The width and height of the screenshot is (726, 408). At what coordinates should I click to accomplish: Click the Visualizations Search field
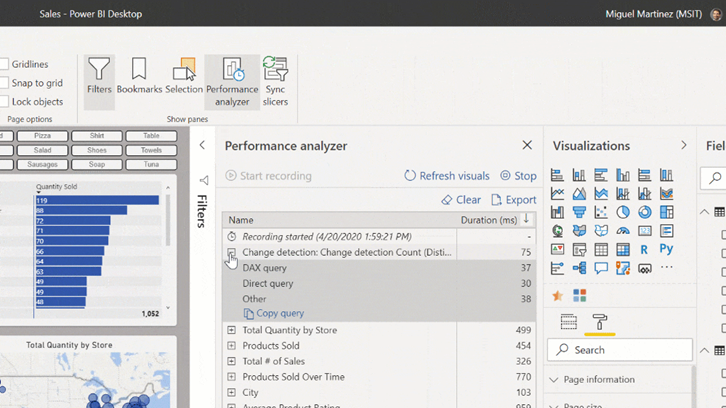(620, 350)
